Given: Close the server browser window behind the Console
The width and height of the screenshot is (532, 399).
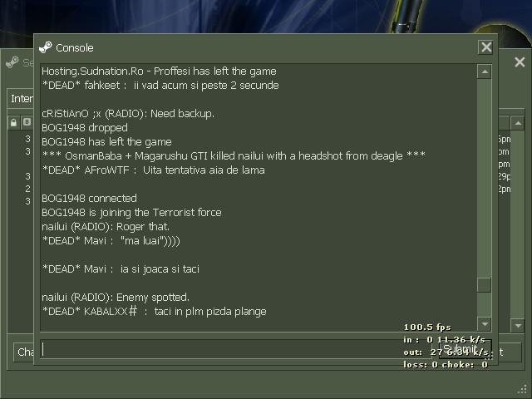Looking at the screenshot, I should coord(520,62).
